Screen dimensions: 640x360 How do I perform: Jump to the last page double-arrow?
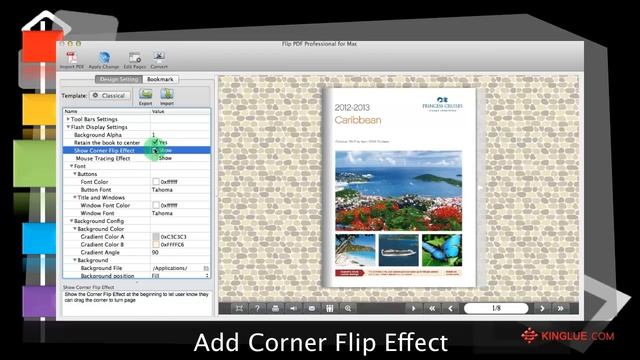tap(560, 309)
